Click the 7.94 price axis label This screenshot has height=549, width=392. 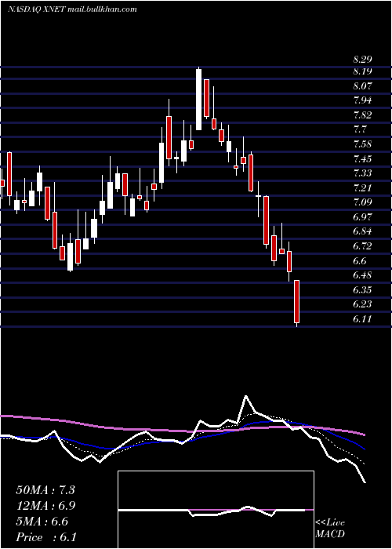pyautogui.click(x=362, y=100)
